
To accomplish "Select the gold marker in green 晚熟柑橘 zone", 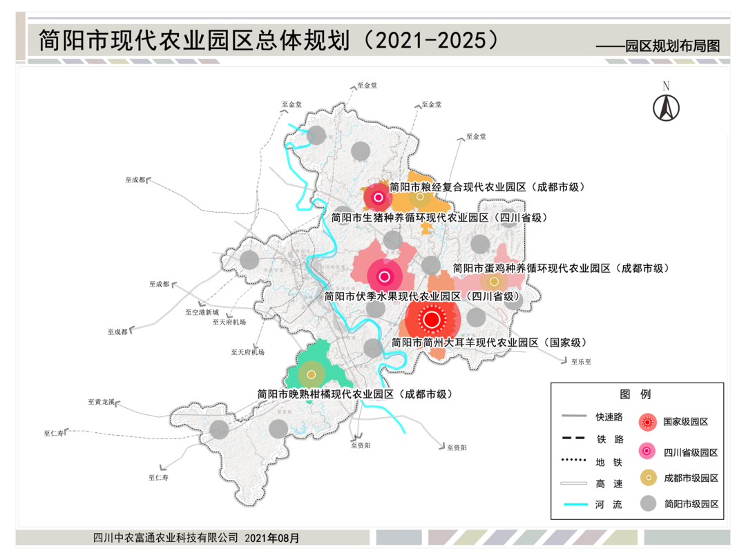I will tap(311, 374).
